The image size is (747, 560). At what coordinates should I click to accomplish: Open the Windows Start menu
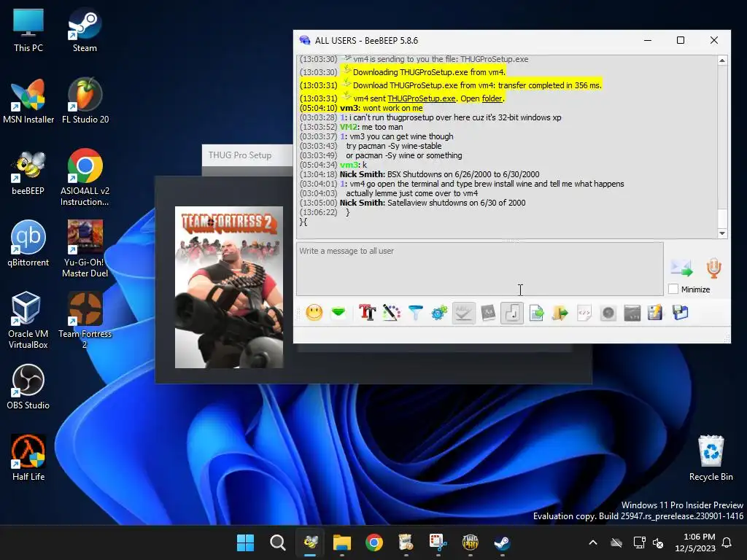pyautogui.click(x=245, y=542)
